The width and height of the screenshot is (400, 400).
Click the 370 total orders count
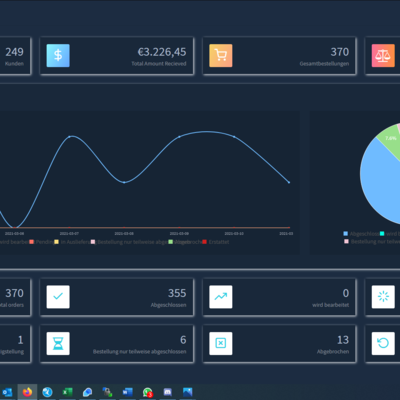[x=14, y=293]
